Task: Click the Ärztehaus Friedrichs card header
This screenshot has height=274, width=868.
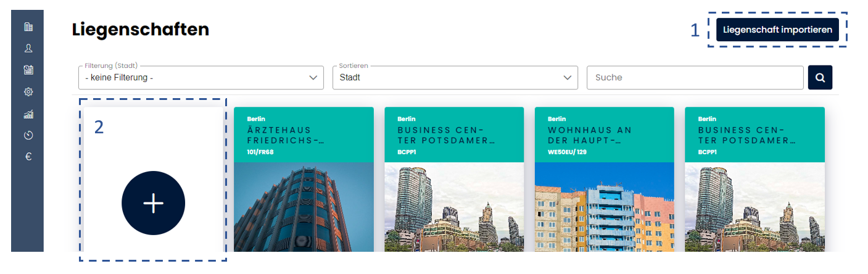Action: click(304, 135)
